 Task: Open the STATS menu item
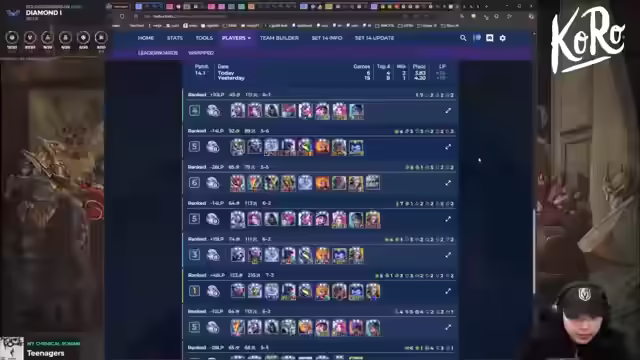(x=175, y=38)
